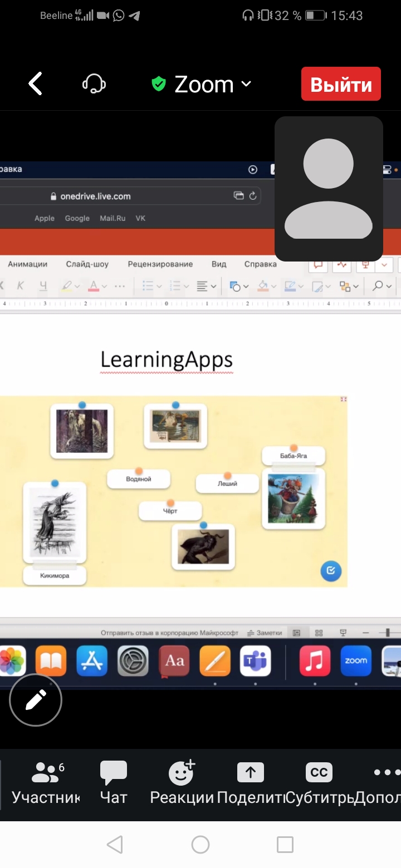Click the text highlight color marker

pos(67,286)
